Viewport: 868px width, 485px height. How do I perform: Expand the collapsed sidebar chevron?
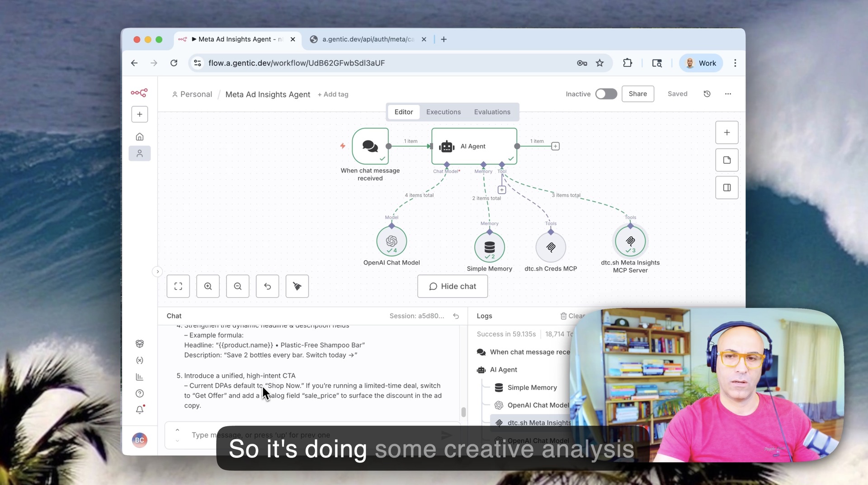click(x=157, y=271)
